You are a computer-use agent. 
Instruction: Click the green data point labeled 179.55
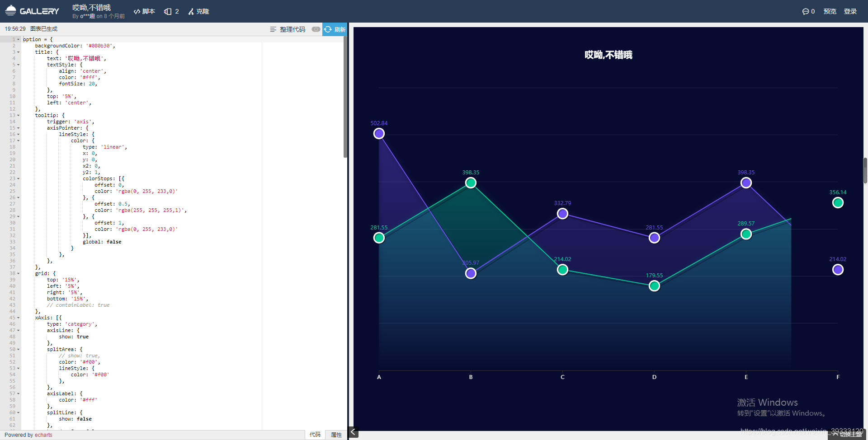pos(654,286)
